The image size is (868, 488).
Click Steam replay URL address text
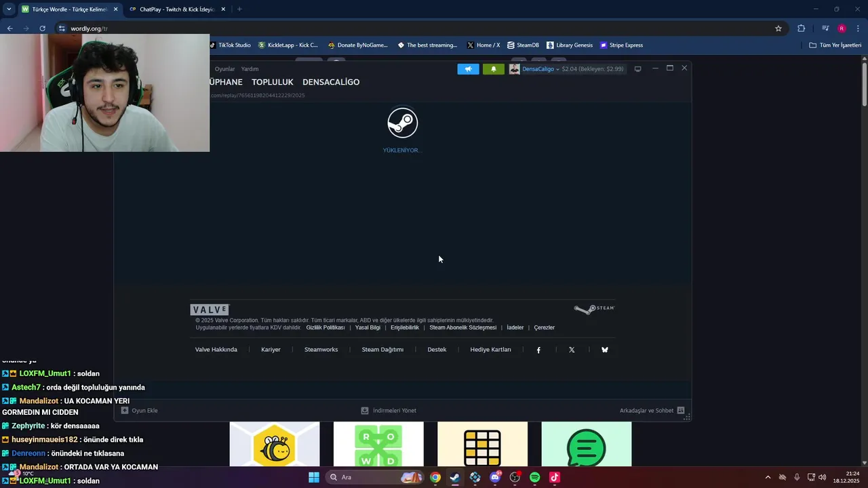click(x=258, y=96)
